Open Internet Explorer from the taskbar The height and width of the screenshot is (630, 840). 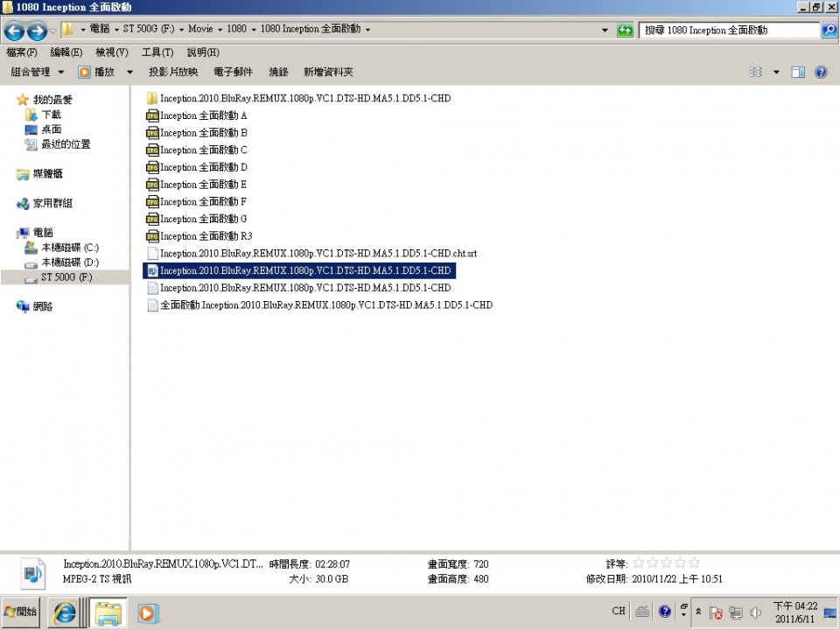click(65, 612)
